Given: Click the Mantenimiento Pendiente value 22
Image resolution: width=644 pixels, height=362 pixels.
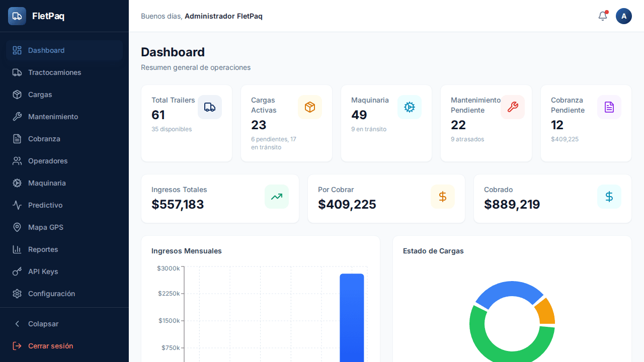Looking at the screenshot, I should (x=458, y=125).
